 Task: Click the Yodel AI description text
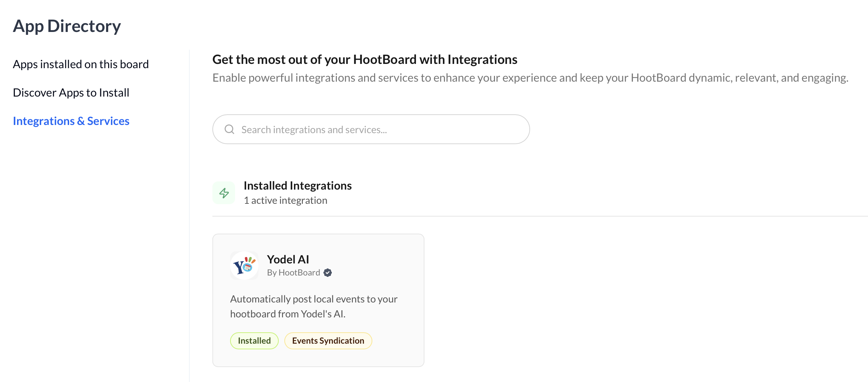pyautogui.click(x=313, y=306)
